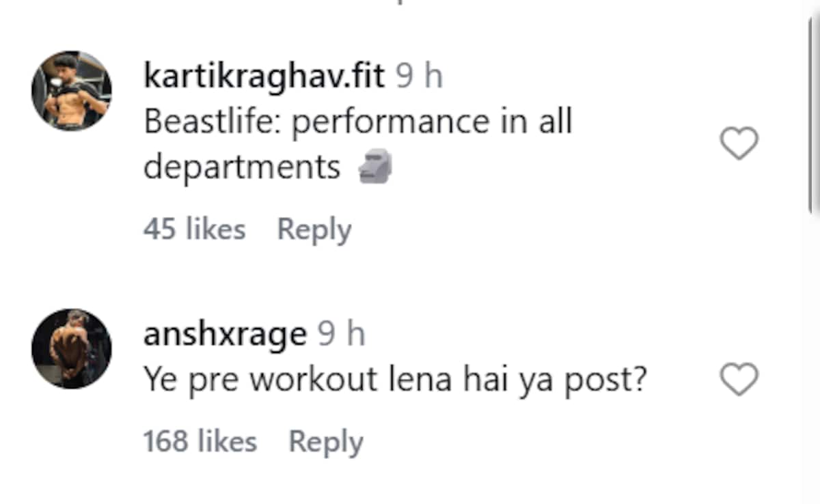Open kartikraghav.fit's profile picture
The width and height of the screenshot is (820, 504).
point(71,90)
